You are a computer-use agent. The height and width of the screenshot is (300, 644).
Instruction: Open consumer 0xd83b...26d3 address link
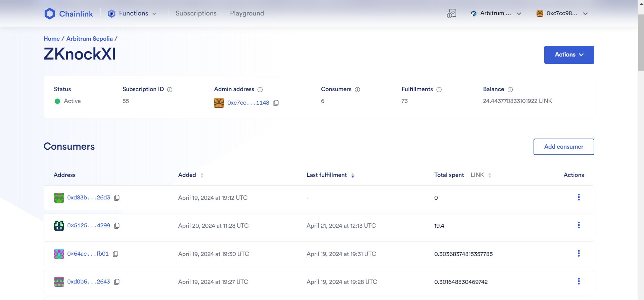[x=89, y=198]
